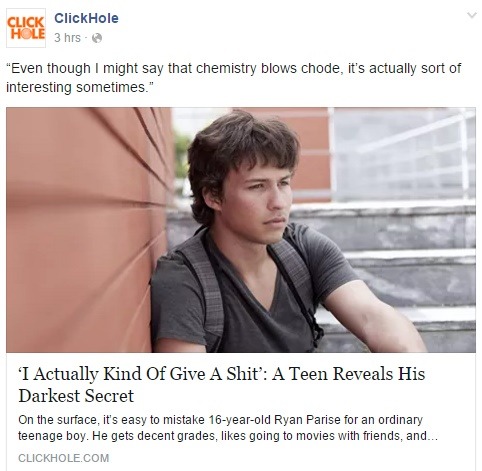This screenshot has height=471, width=482.
Task: Click the CLICKHOLE.COM source domain
Action: tap(63, 458)
